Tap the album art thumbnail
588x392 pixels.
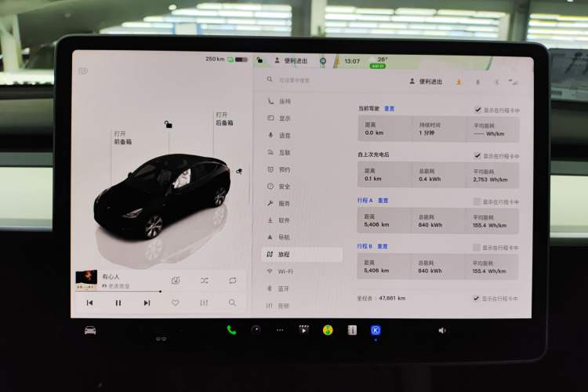pos(86,280)
